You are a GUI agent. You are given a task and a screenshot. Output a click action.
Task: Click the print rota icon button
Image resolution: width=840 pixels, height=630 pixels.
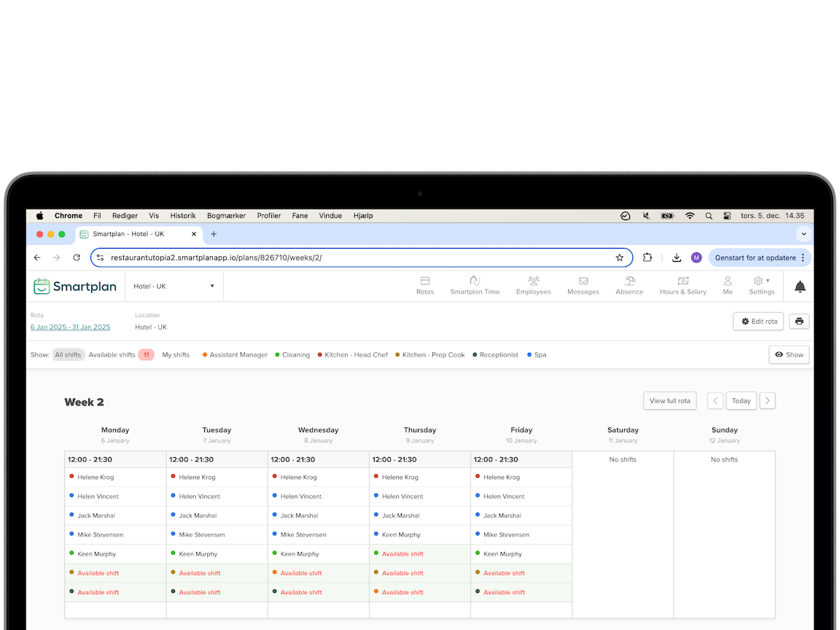click(x=799, y=322)
